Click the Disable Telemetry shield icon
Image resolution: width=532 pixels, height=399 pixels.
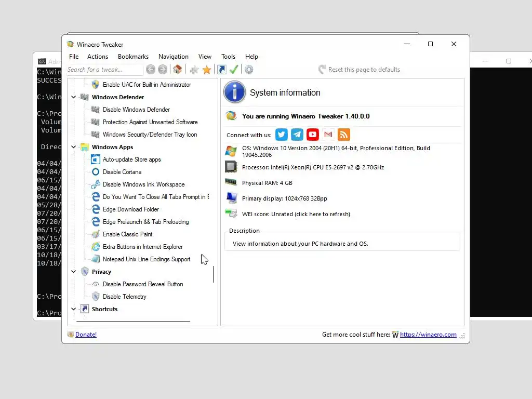click(96, 297)
